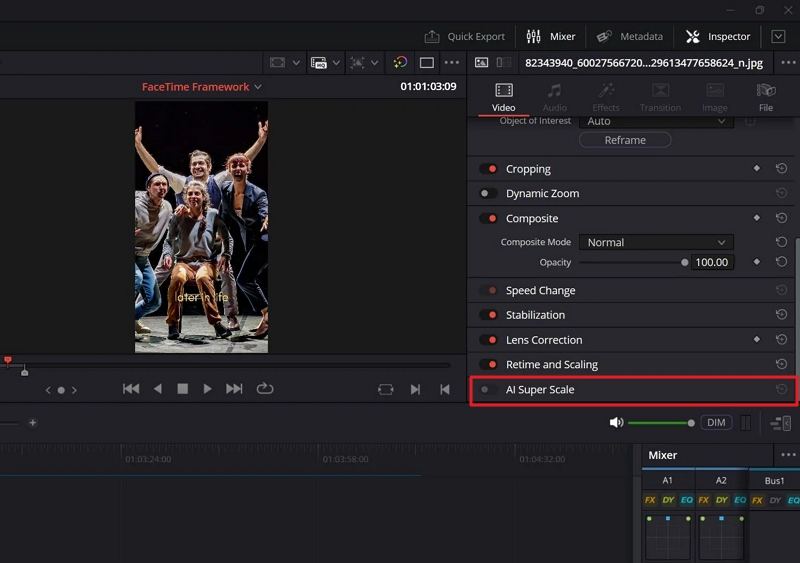Play in reverse
Viewport: 800px width, 563px height.
158,389
